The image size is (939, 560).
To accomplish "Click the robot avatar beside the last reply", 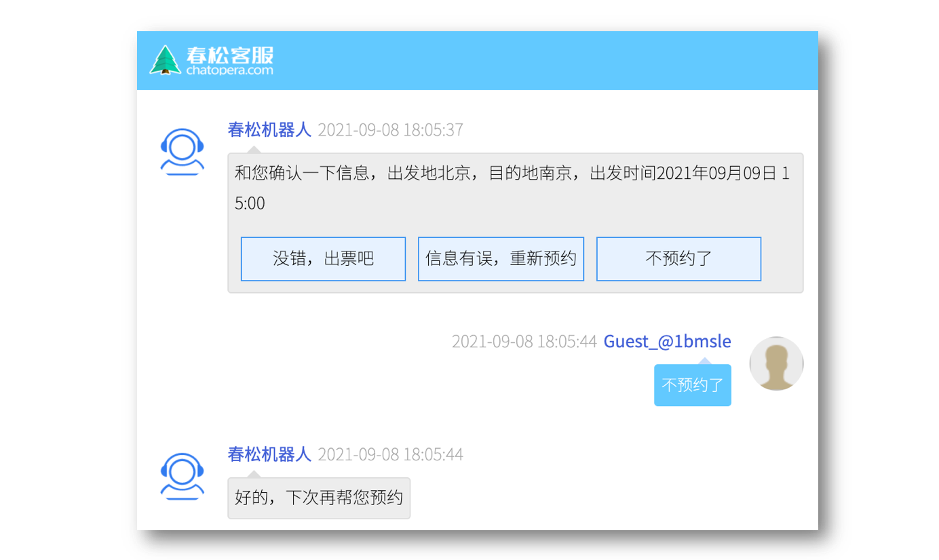I will (x=183, y=476).
